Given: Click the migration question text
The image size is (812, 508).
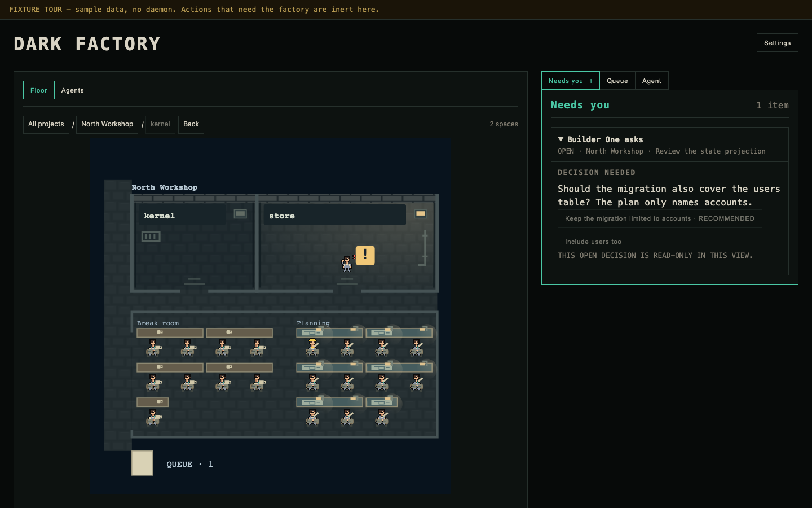Looking at the screenshot, I should pos(669,195).
